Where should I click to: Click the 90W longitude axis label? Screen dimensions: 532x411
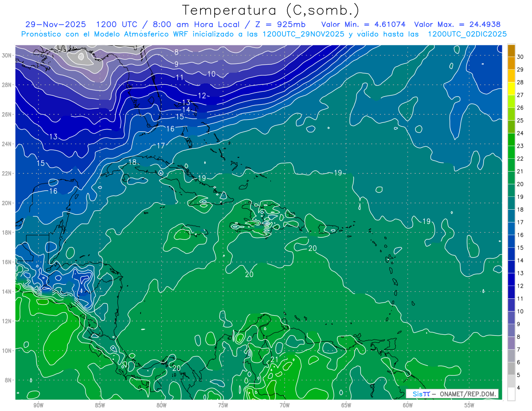38,405
